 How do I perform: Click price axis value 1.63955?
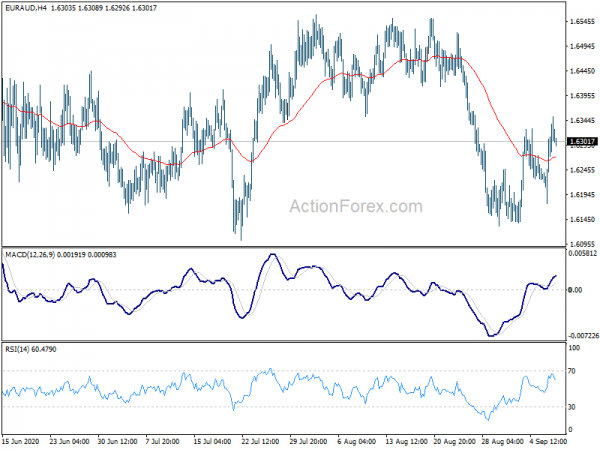click(x=583, y=96)
